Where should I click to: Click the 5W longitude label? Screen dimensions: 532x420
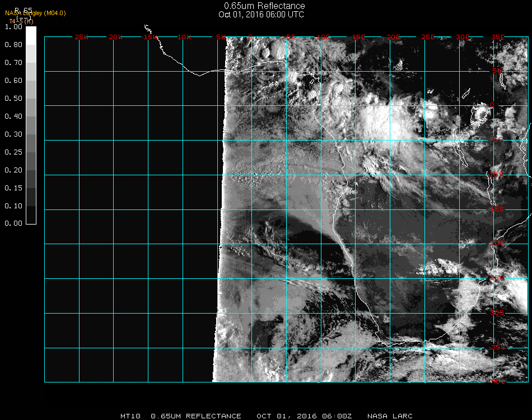221,37
